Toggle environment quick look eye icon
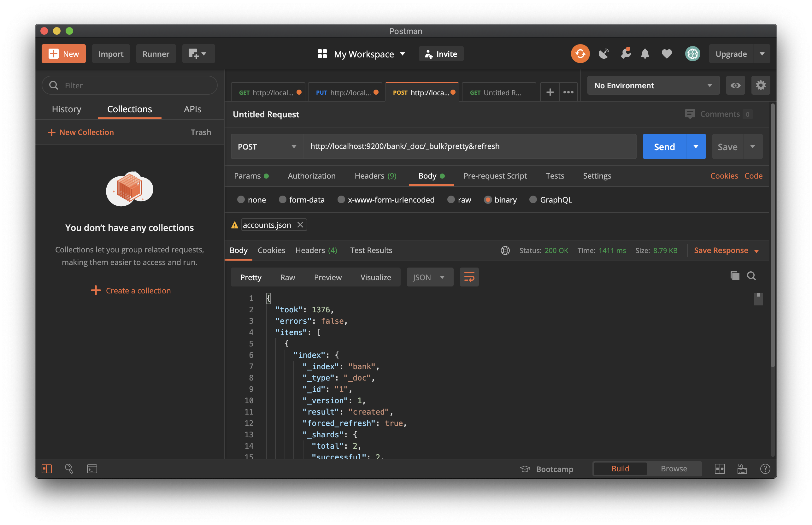This screenshot has height=525, width=812. tap(735, 86)
